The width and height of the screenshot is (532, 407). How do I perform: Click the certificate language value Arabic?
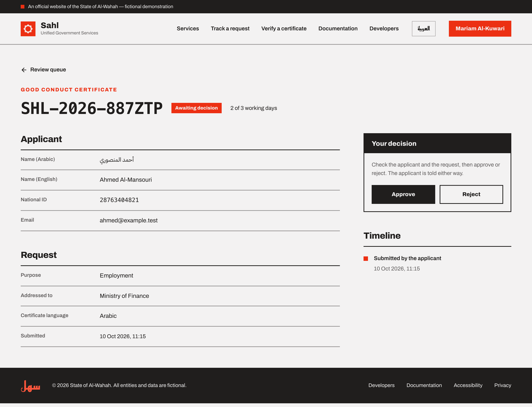coord(108,316)
